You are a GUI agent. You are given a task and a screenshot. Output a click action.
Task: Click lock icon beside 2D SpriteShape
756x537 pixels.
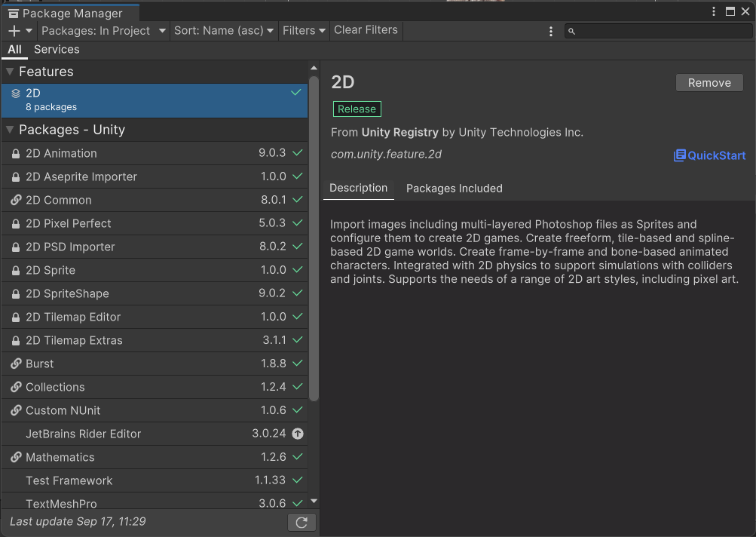(x=16, y=294)
